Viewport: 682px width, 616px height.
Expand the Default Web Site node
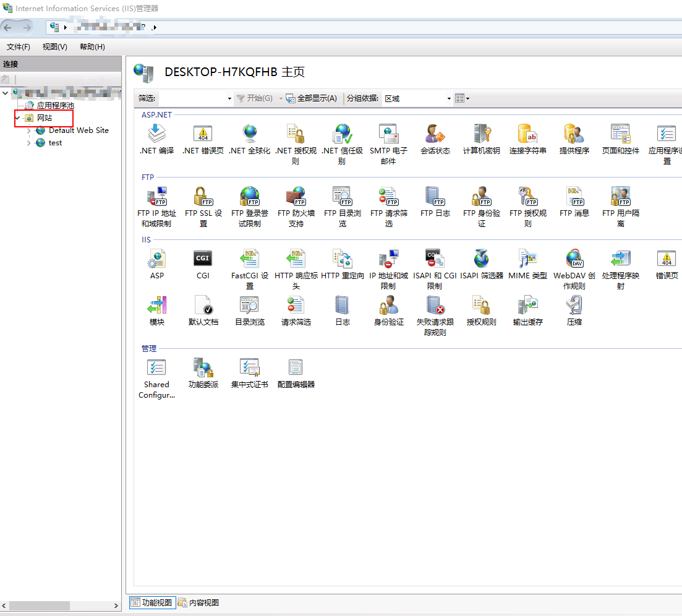point(28,130)
